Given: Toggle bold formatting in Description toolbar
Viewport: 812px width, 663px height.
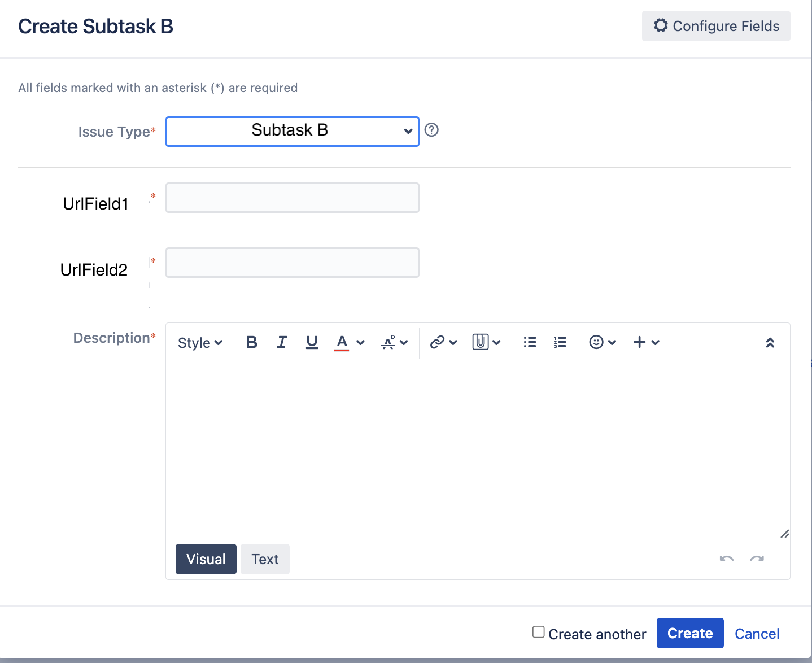Looking at the screenshot, I should click(x=252, y=342).
